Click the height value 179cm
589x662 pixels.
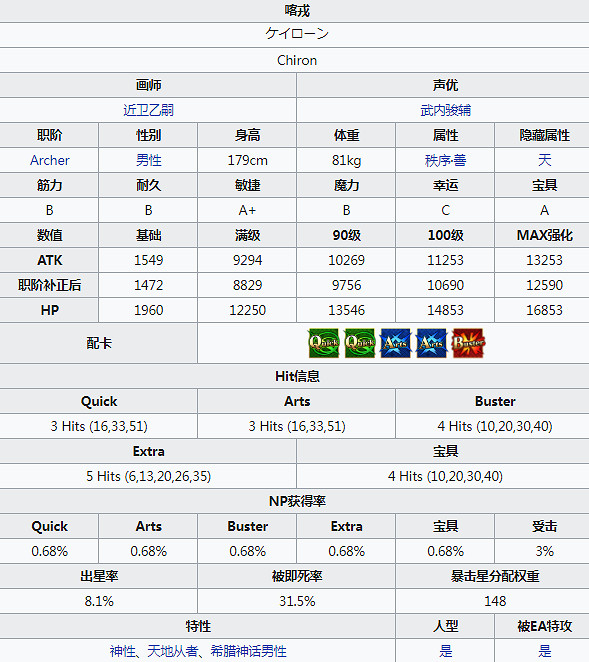tap(247, 160)
